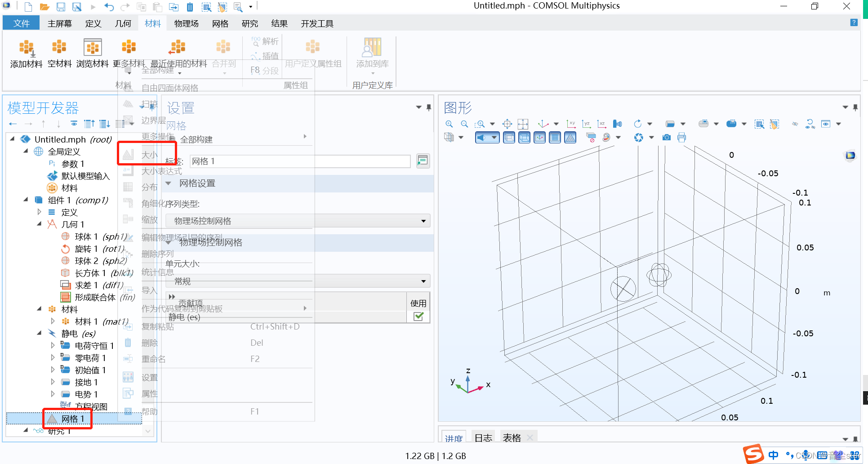868x464 pixels.
Task: Open the rotate view dropdown arrow
Action: 650,124
